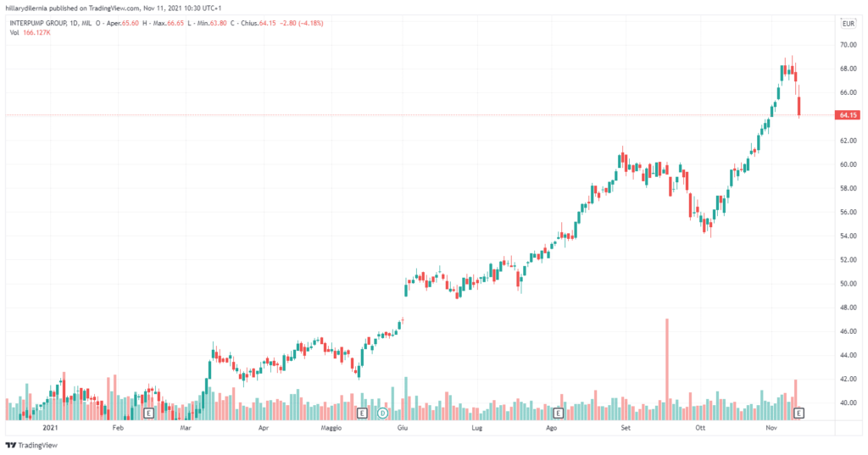The image size is (868, 455).
Task: Click the earnings E marker in August
Action: [558, 413]
